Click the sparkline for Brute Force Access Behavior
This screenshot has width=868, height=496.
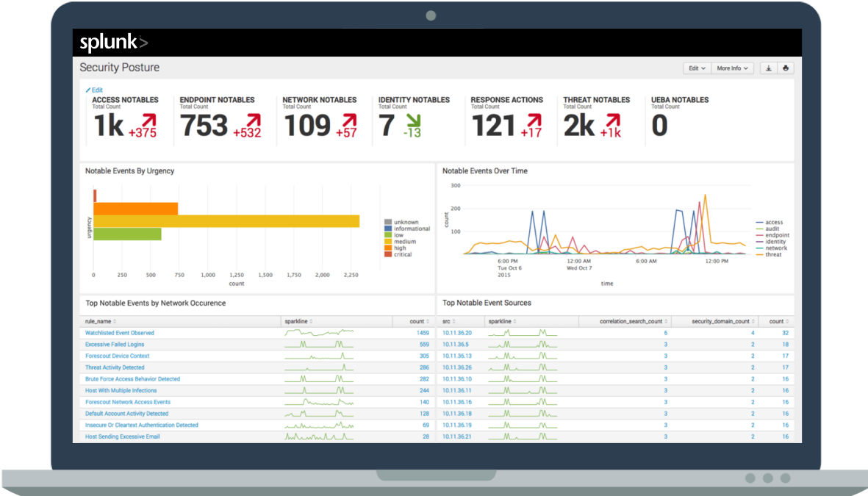[x=319, y=379]
